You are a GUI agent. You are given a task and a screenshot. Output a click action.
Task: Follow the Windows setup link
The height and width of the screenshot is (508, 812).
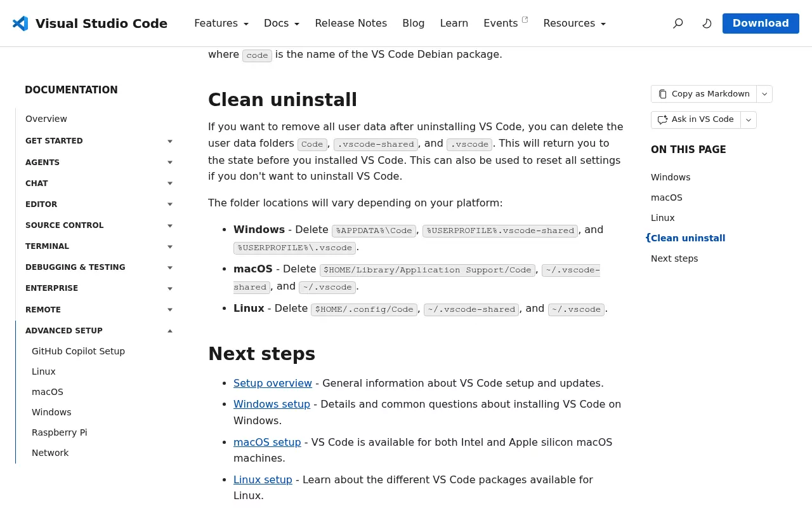(x=272, y=404)
